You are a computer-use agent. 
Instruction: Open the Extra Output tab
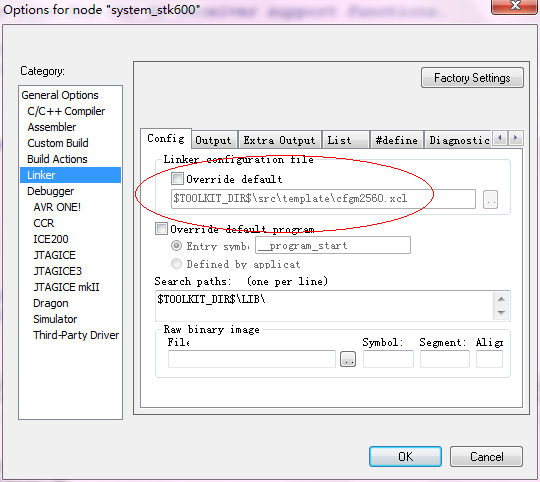[279, 140]
